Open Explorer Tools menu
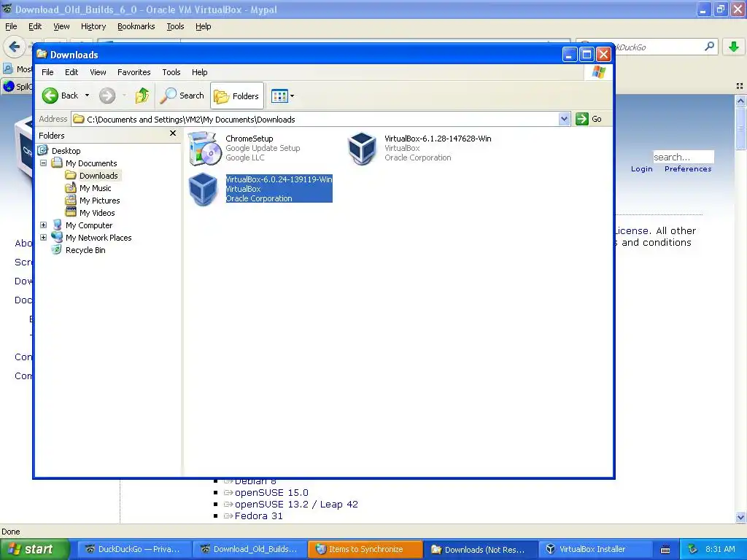747x560 pixels. click(x=171, y=72)
